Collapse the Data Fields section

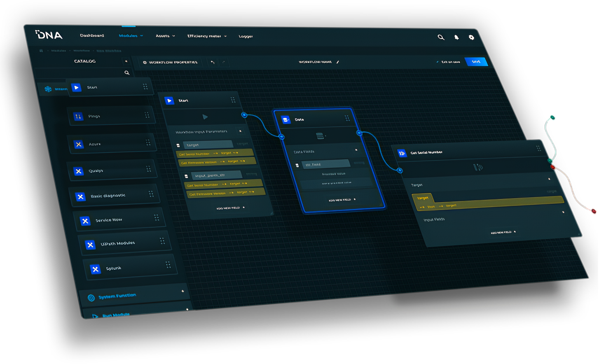pos(356,149)
